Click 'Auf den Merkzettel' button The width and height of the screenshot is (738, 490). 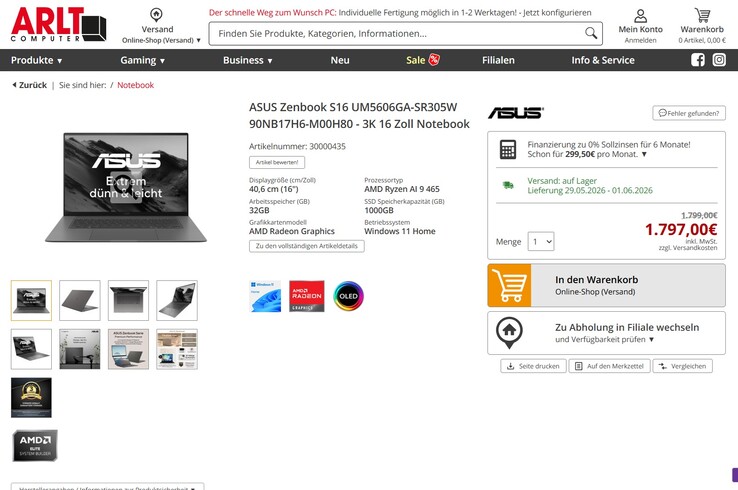tap(610, 366)
